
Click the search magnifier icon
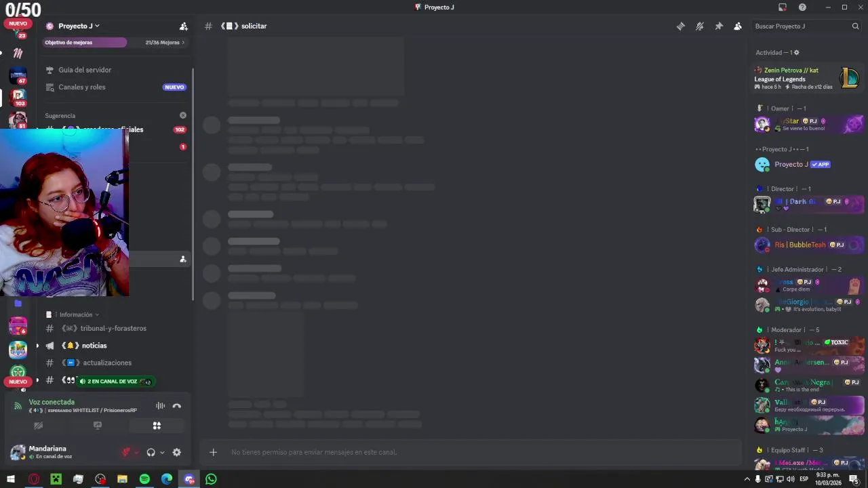click(855, 26)
